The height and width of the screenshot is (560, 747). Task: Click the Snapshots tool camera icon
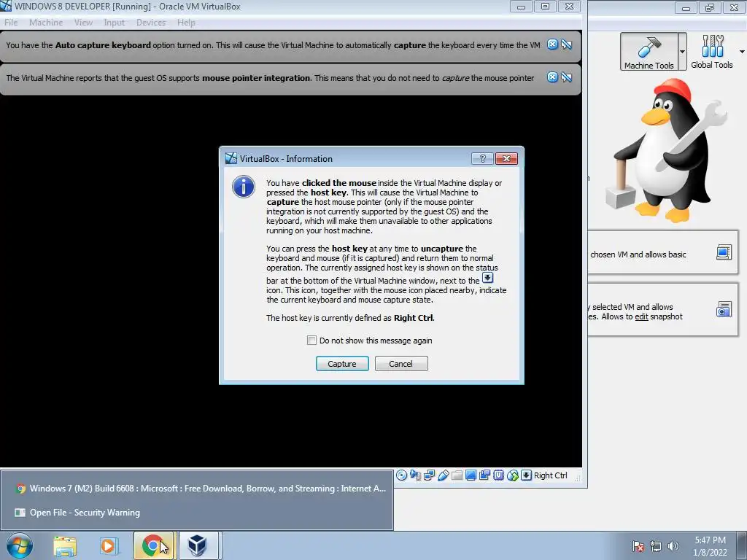pos(724,309)
